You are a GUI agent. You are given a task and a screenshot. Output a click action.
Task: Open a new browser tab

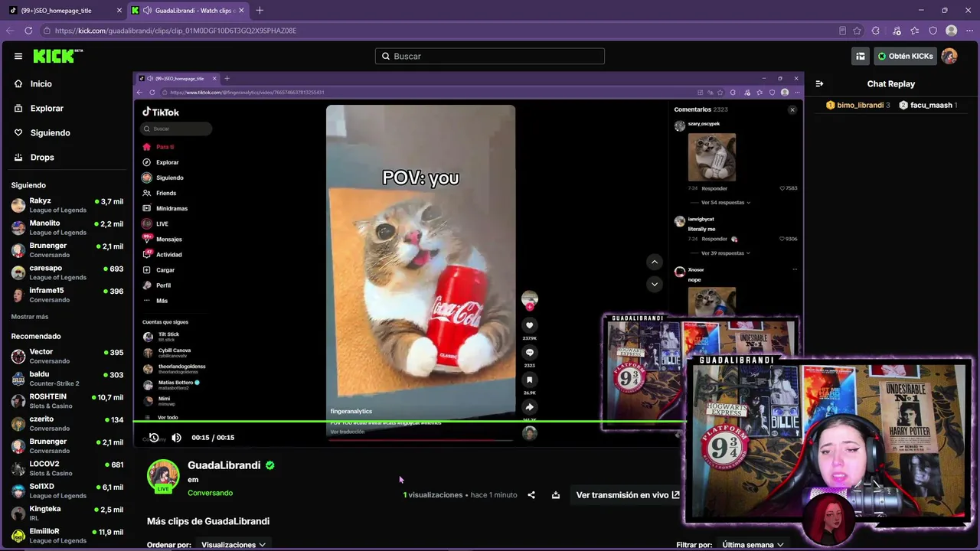[260, 10]
